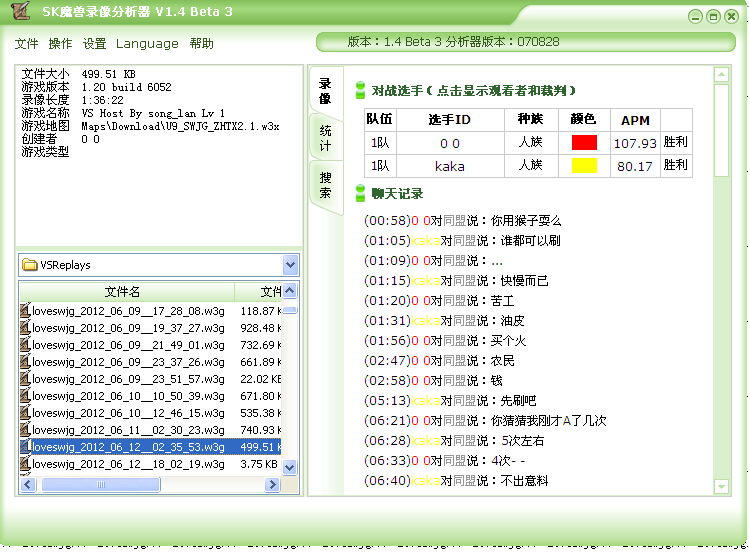Click player ID 0 0 in table
Screen dimensions: 749x553
450,143
